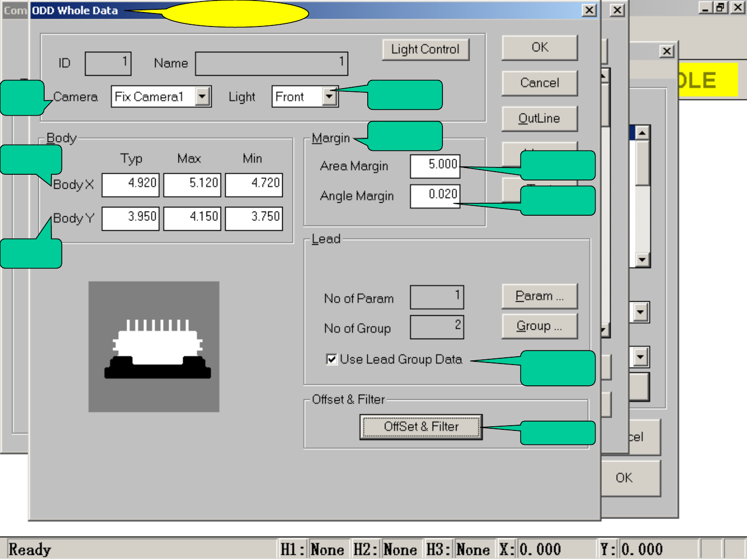Click the Name text field
Image resolution: width=747 pixels, height=560 pixels.
click(x=271, y=64)
